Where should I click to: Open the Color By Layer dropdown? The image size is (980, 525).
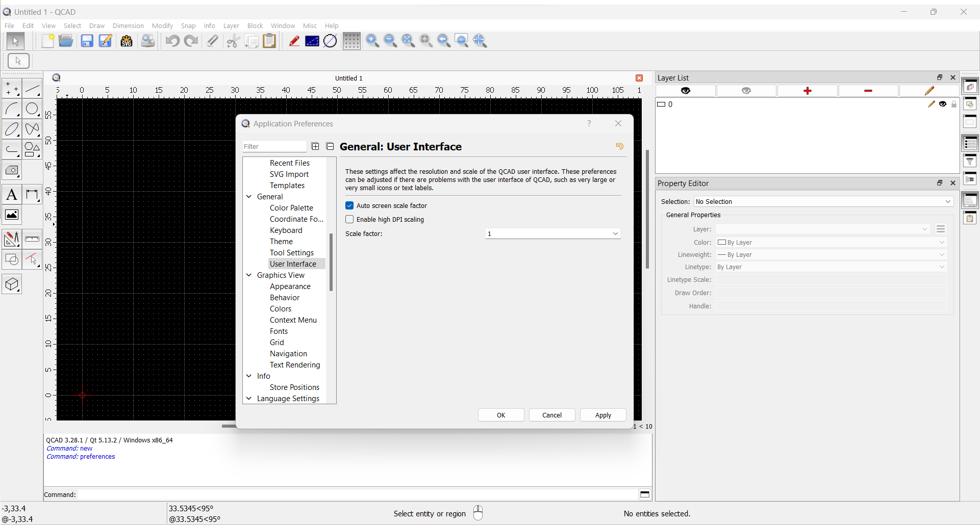pos(832,242)
